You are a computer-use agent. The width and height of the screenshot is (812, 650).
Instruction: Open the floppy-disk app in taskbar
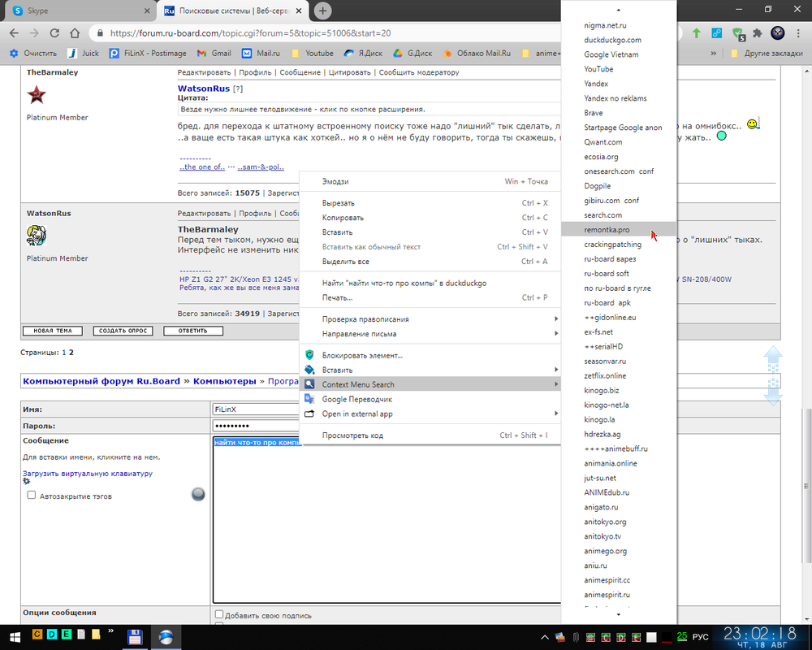(x=135, y=637)
